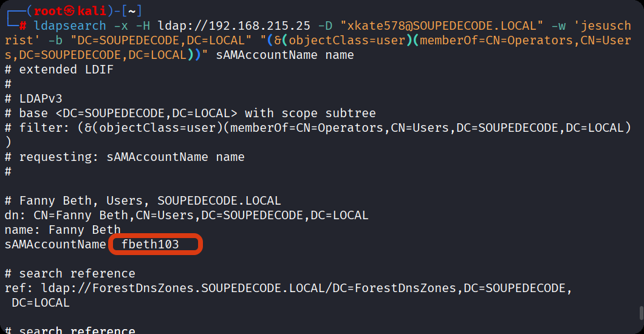Click the '# filter:' output comment line
This screenshot has height=334, width=644.
click(x=316, y=128)
